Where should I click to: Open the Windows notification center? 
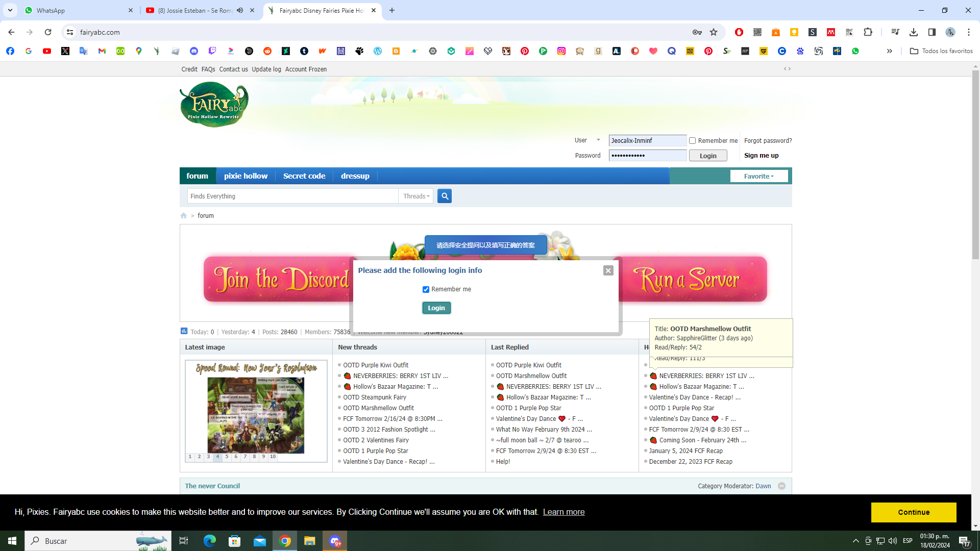pos(964,541)
